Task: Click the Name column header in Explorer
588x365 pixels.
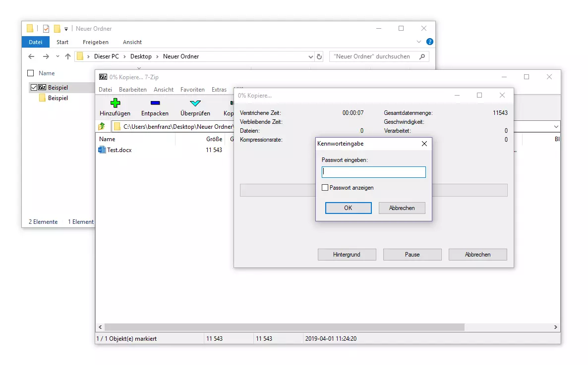Action: pos(47,73)
